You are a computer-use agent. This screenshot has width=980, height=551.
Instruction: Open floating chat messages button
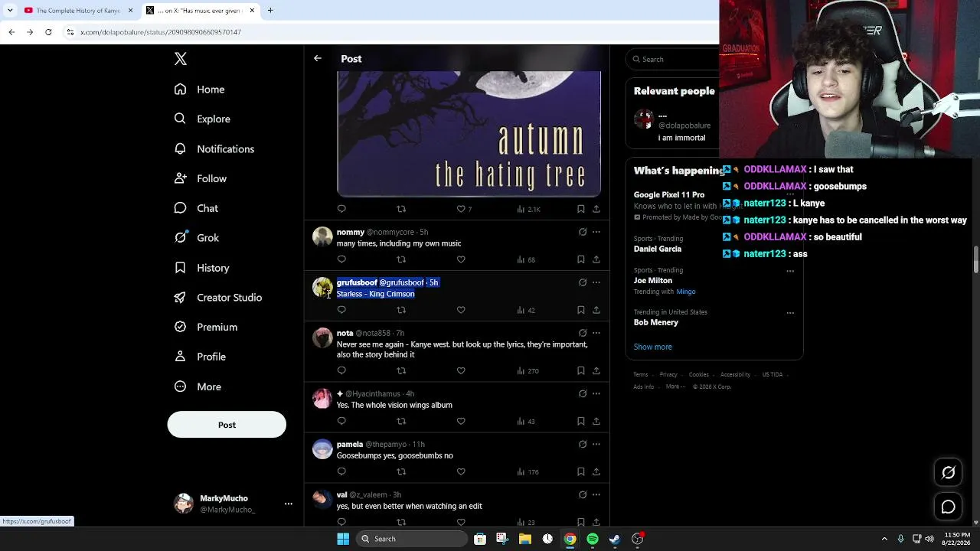(x=948, y=507)
